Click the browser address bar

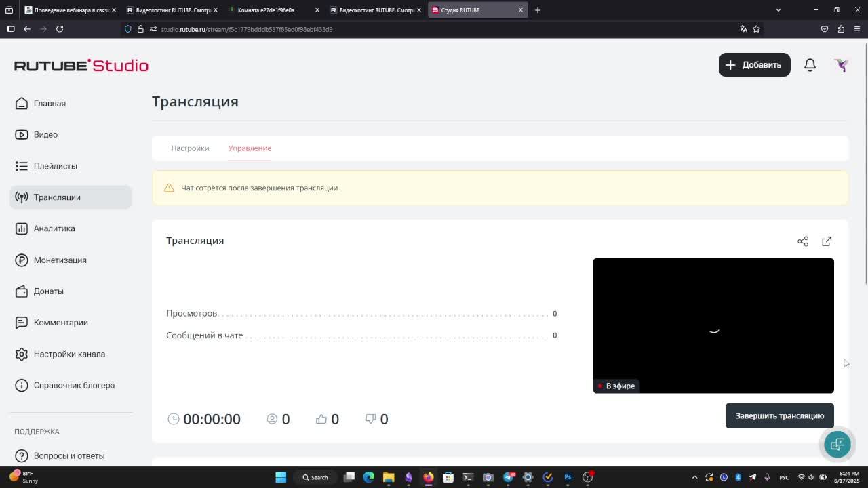pos(434,29)
